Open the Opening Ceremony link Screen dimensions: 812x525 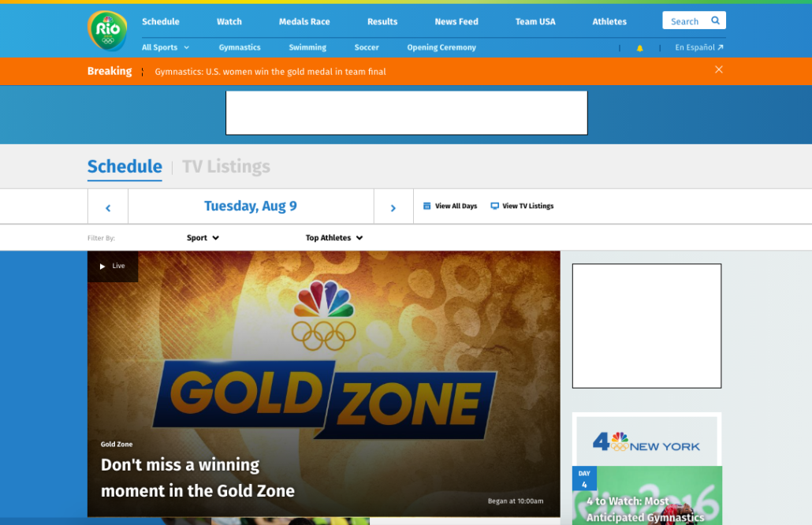click(441, 47)
